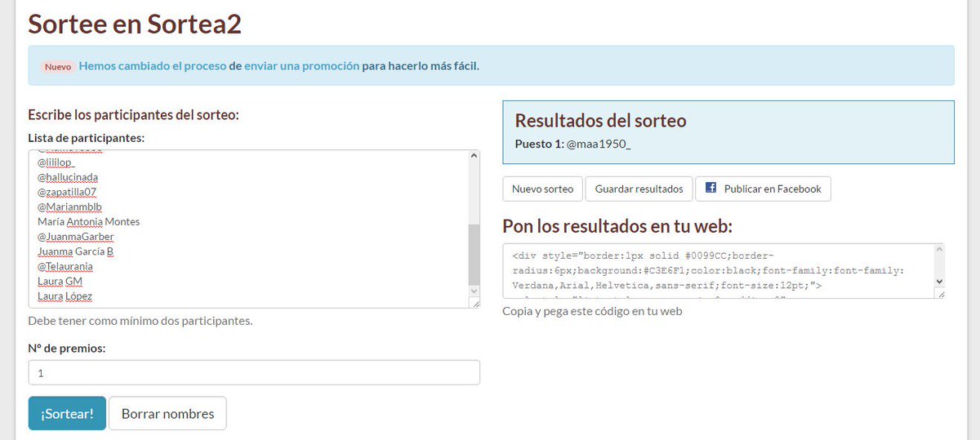This screenshot has width=980, height=440.
Task: Select participant María Antonia Montes
Action: [88, 221]
